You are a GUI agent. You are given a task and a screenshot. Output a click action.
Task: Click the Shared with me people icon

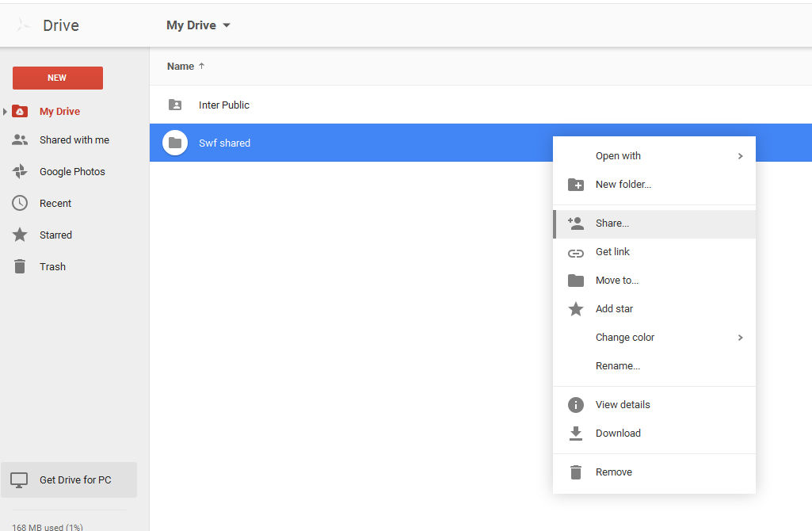coord(20,139)
